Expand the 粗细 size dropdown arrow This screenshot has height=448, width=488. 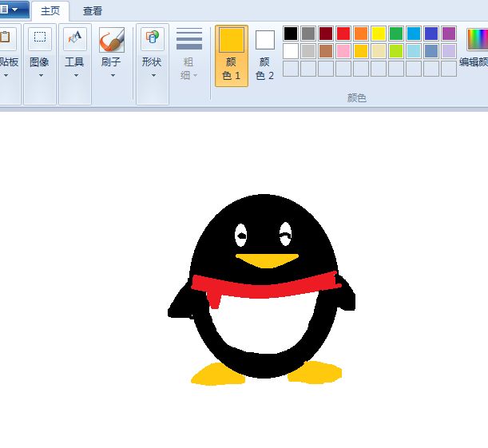click(195, 75)
